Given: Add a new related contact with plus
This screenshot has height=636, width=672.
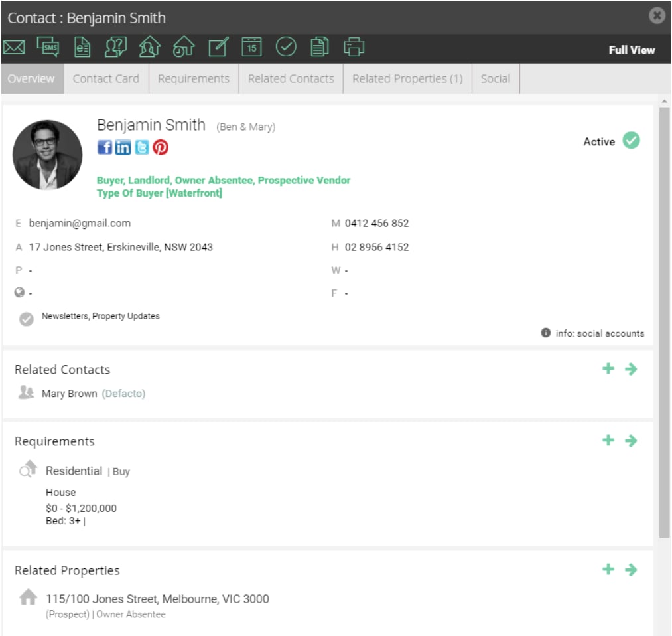Looking at the screenshot, I should pos(608,368).
